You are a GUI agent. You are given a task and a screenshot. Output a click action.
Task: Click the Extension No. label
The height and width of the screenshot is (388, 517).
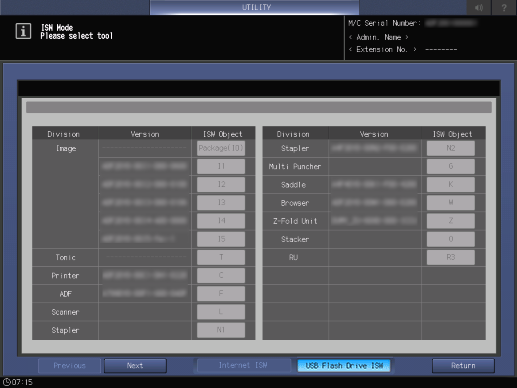(382, 49)
